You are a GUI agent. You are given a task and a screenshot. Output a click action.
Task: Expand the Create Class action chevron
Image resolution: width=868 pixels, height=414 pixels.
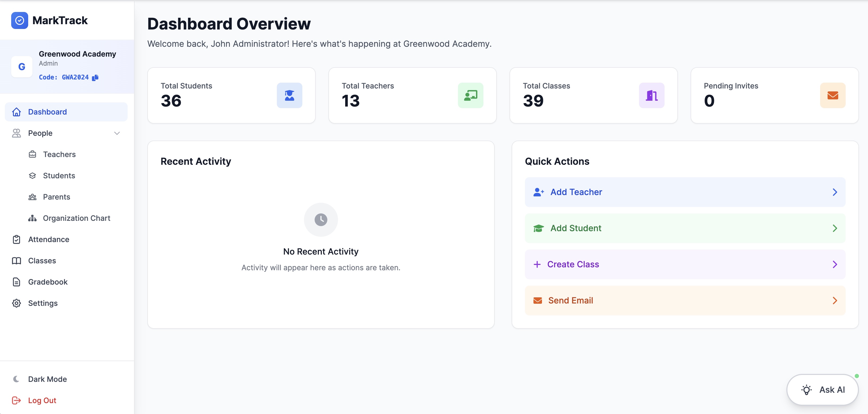tap(835, 264)
